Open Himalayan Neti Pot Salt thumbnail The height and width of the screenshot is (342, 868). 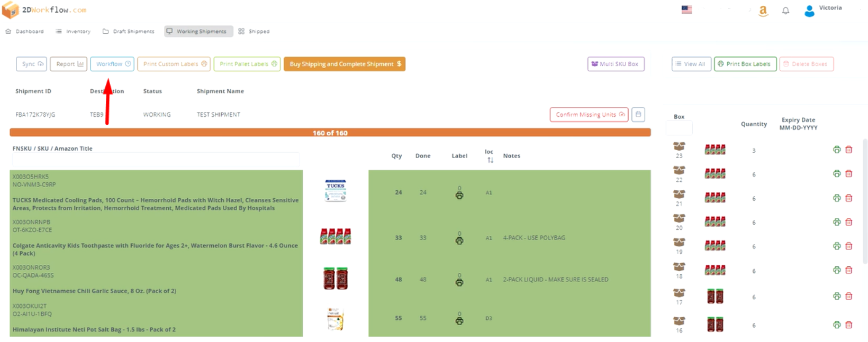336,319
